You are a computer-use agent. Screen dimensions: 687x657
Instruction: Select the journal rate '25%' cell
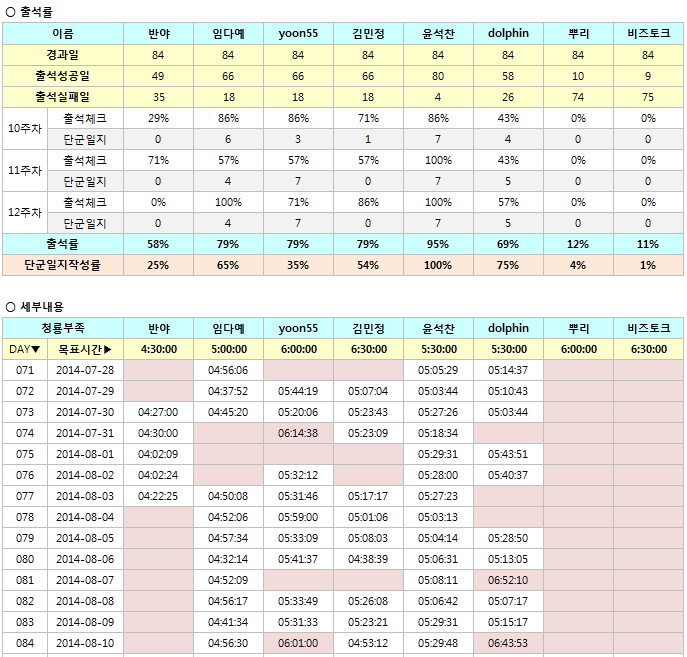(x=158, y=265)
